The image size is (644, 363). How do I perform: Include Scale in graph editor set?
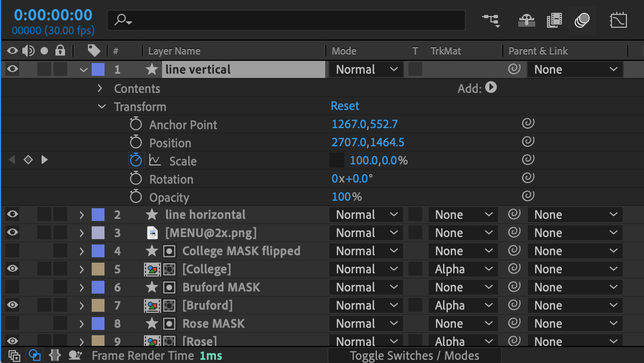pos(155,160)
